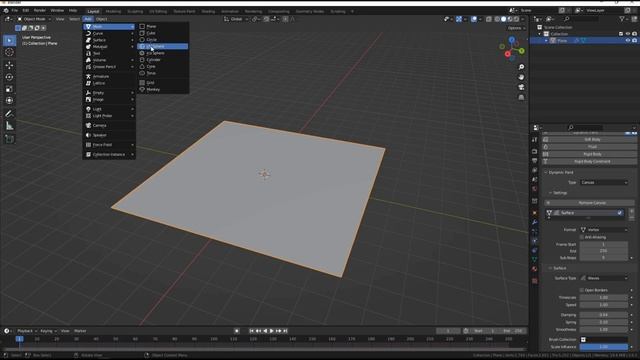Toggle the camera view icon
Viewport: 640px width, 360px height.
[x=521, y=87]
